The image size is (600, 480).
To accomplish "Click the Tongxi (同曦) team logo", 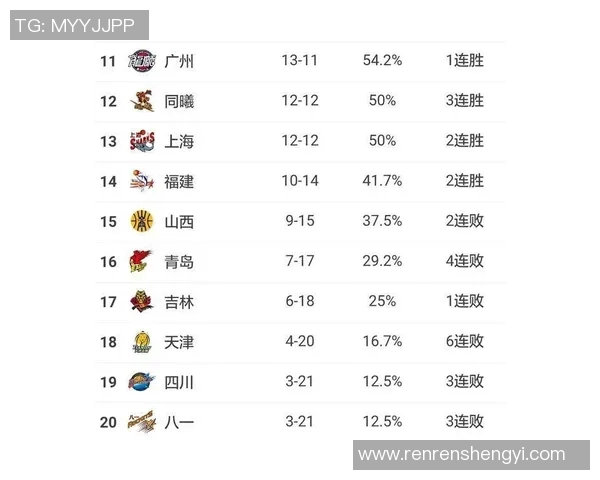I will [142, 101].
